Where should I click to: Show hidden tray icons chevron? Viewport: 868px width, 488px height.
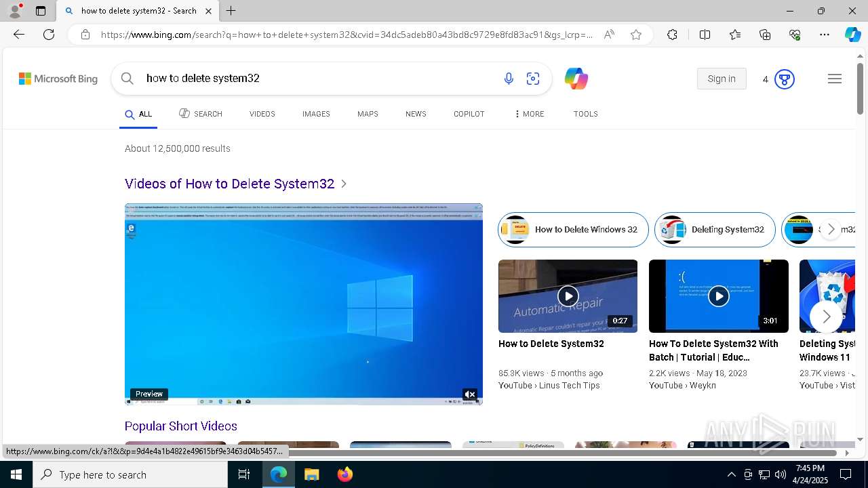(x=732, y=474)
